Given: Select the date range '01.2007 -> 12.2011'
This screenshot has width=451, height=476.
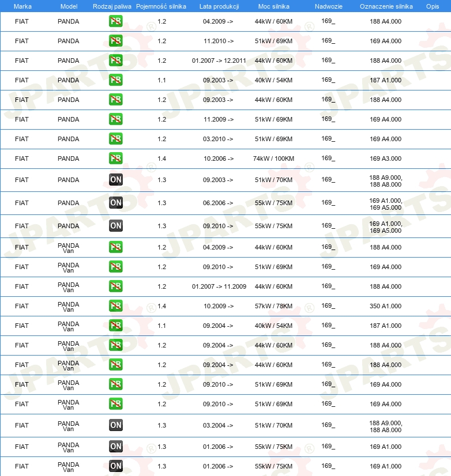Looking at the screenshot, I should coord(219,61).
